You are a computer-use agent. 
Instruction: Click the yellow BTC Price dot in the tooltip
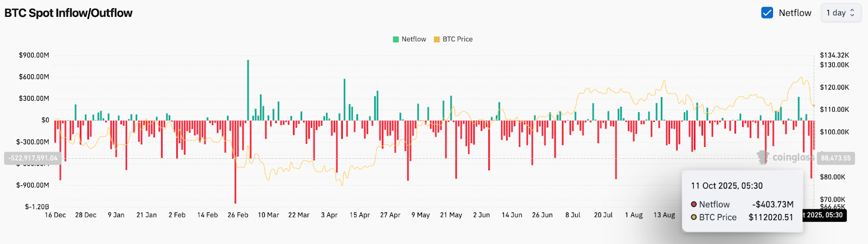693,217
